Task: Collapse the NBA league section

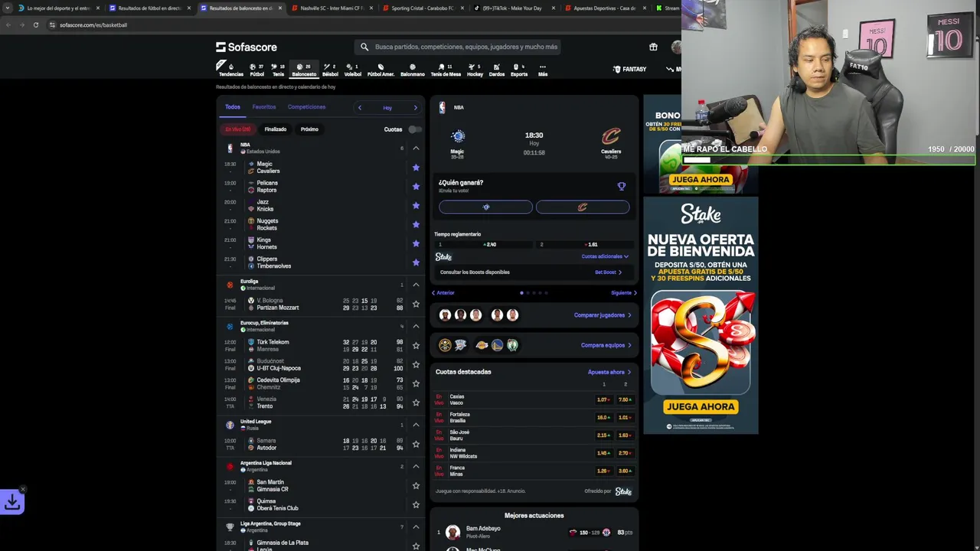Action: point(416,148)
